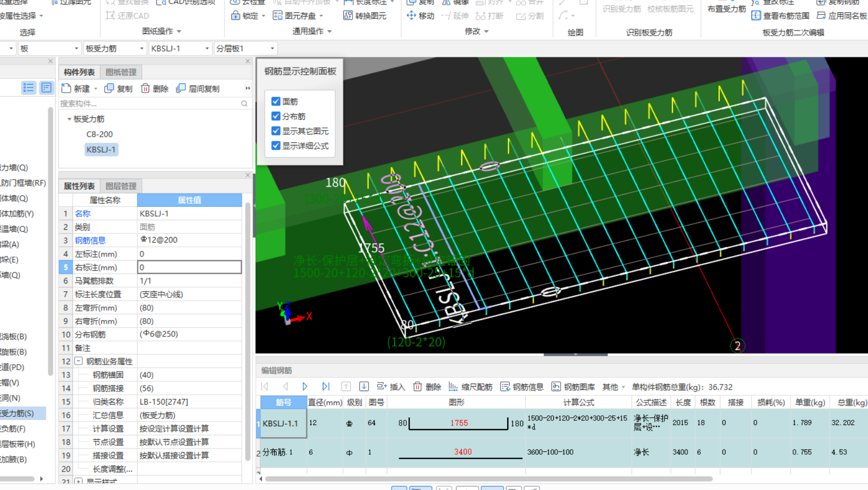Click the 层间复制 inter-floor copy icon

pos(180,88)
